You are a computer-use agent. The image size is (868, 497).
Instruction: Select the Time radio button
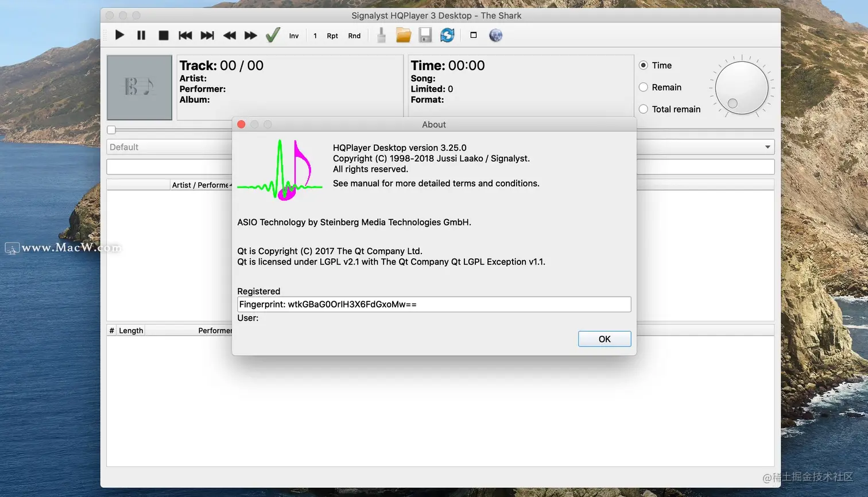coord(644,65)
